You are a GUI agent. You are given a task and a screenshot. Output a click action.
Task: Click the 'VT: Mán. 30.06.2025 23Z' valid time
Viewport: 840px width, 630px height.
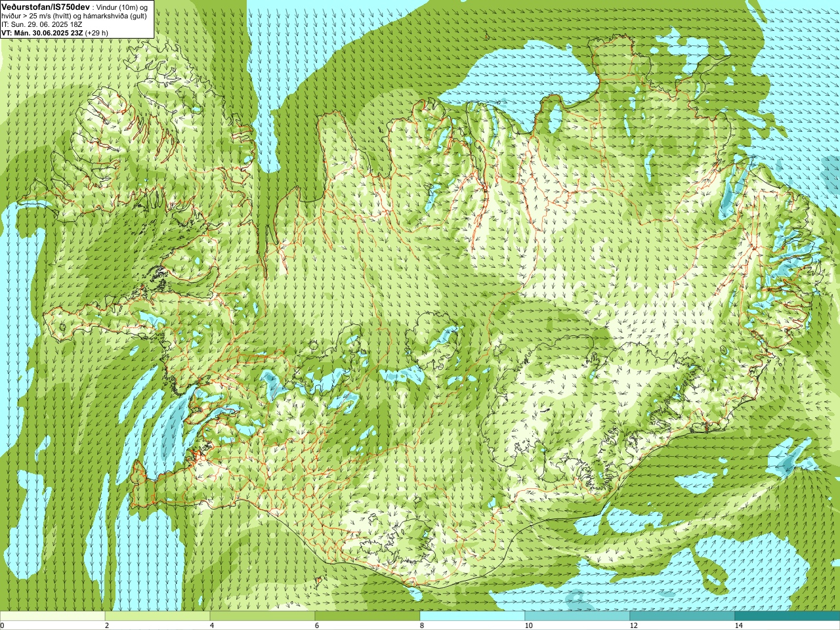pos(42,32)
